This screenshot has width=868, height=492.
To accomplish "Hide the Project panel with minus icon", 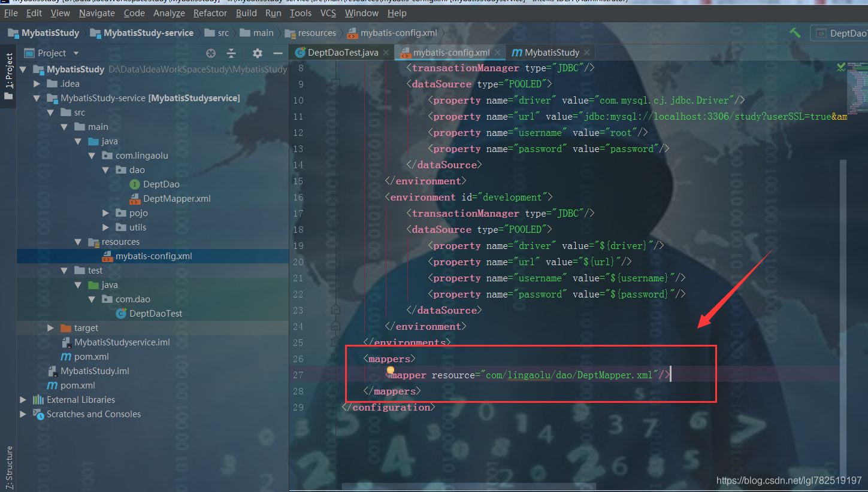I will click(x=277, y=53).
